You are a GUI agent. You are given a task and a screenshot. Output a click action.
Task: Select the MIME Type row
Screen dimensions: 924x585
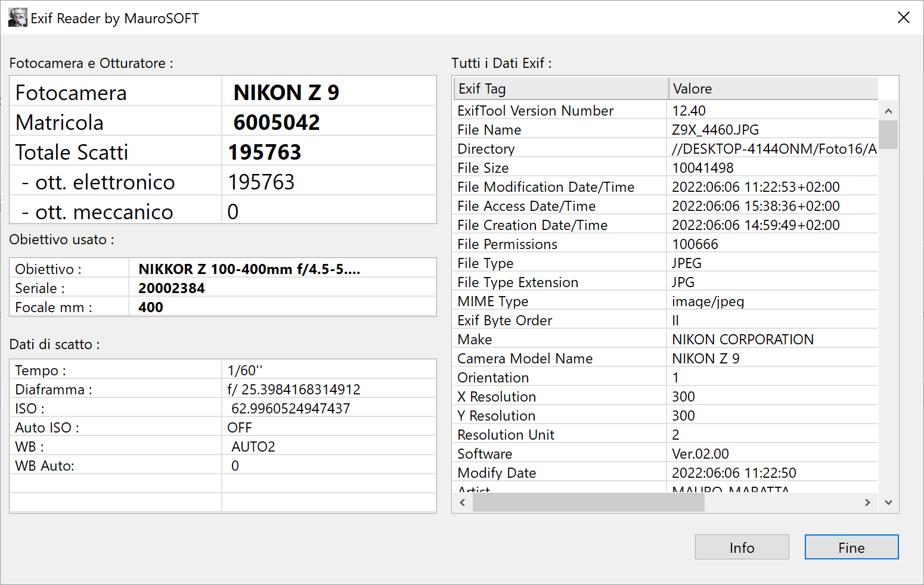[666, 301]
